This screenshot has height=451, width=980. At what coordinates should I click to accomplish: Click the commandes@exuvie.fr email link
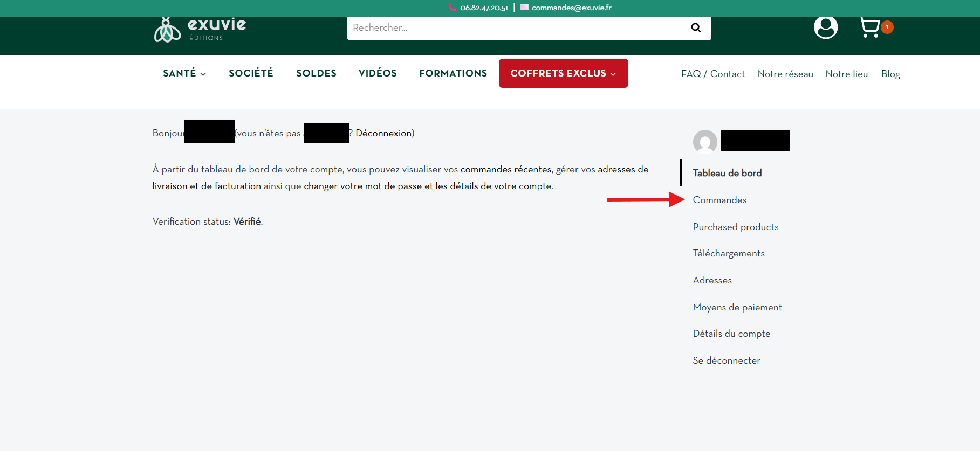click(x=571, y=8)
